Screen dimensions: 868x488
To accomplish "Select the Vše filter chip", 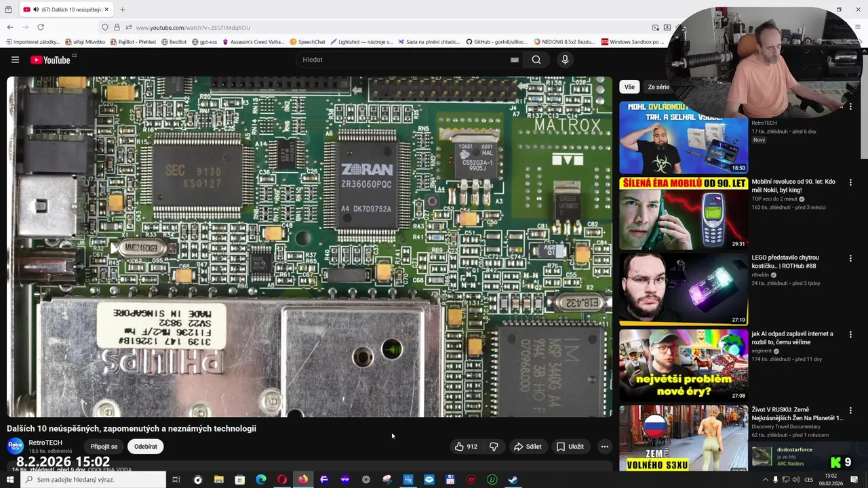I will [x=629, y=87].
